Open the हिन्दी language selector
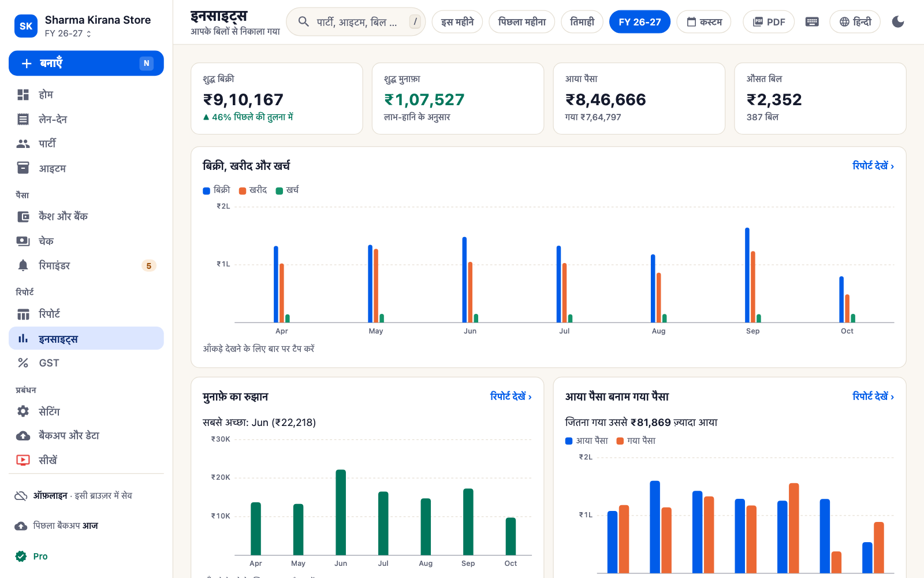 click(855, 22)
